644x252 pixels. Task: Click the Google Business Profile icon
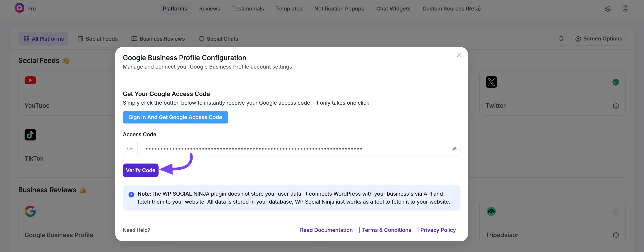[x=30, y=211]
